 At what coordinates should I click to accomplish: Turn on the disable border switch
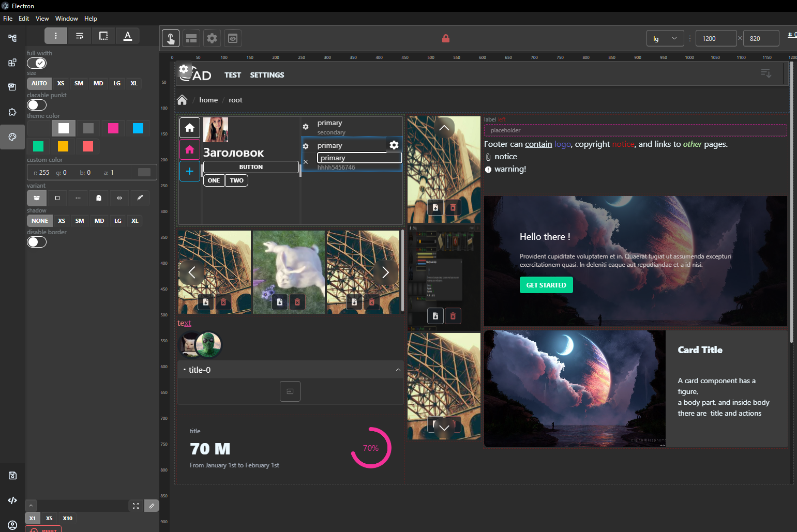(x=37, y=241)
